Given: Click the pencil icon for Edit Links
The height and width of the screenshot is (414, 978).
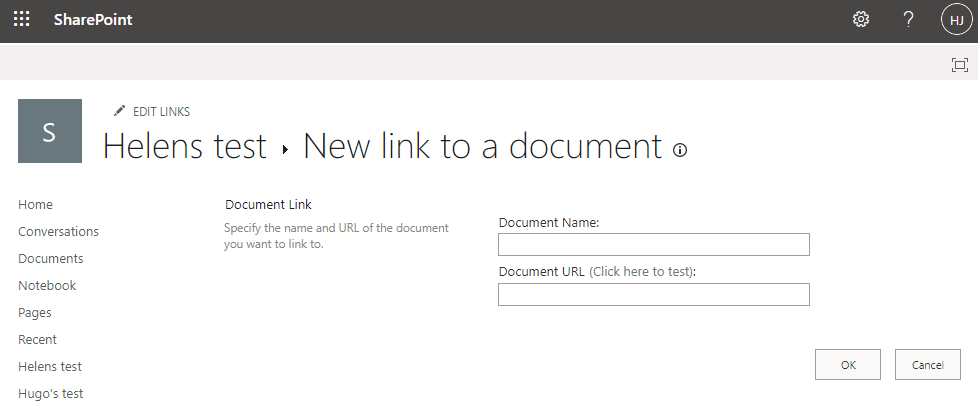Looking at the screenshot, I should 120,111.
